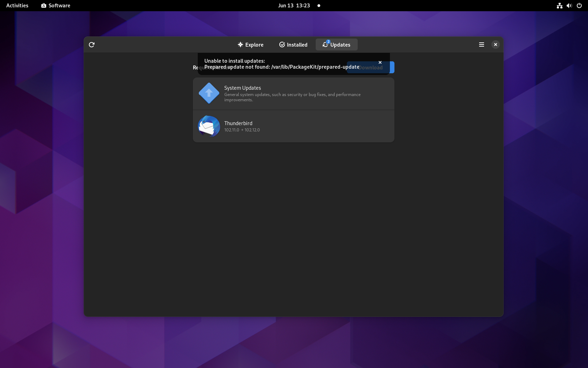Open the Activities overview
This screenshot has height=368, width=588.
pyautogui.click(x=17, y=6)
